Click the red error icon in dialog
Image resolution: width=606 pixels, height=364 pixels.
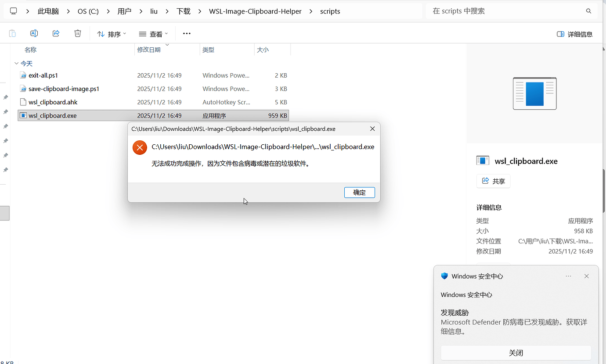click(x=140, y=148)
